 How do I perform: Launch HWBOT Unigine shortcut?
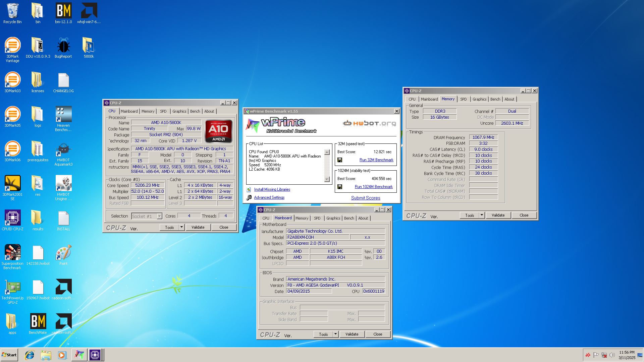(63, 188)
